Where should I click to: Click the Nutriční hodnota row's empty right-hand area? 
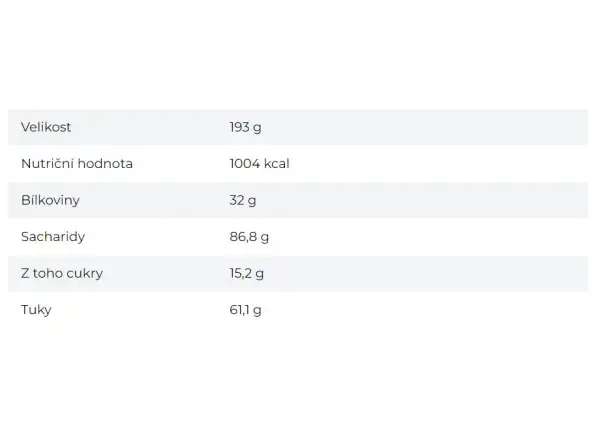click(x=440, y=163)
